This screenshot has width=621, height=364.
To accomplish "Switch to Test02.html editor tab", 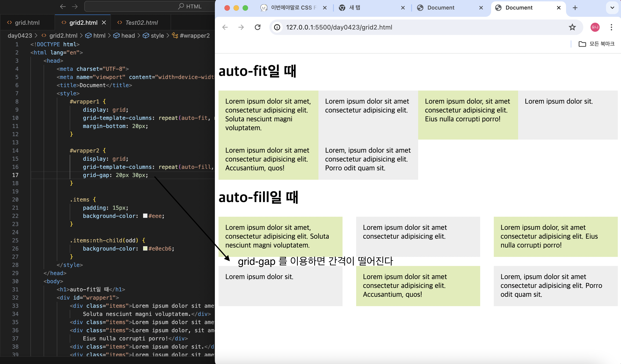I will point(141,23).
